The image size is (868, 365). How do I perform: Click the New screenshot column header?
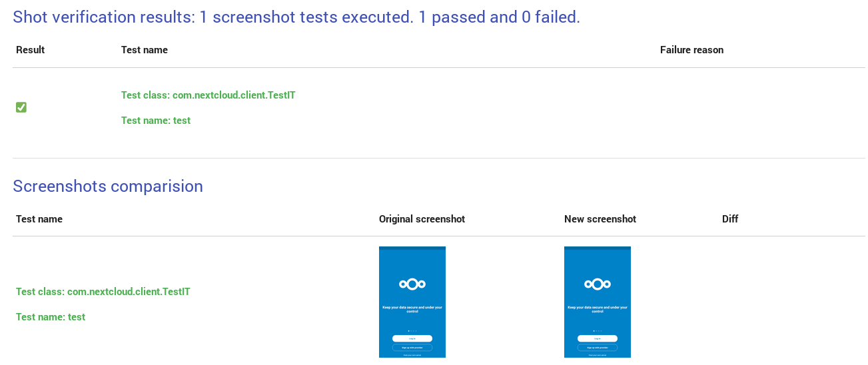(x=600, y=219)
